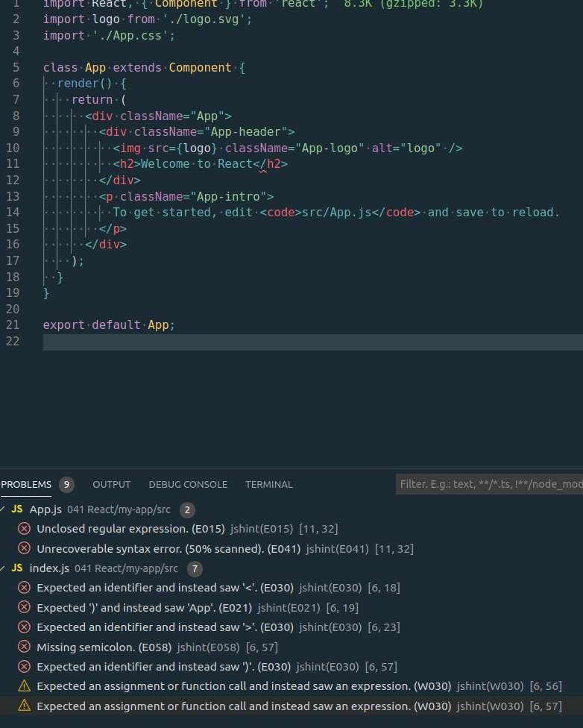Image resolution: width=583 pixels, height=728 pixels.
Task: Select 'Expected an identifier and instead saw >' row
Action: [x=291, y=627]
